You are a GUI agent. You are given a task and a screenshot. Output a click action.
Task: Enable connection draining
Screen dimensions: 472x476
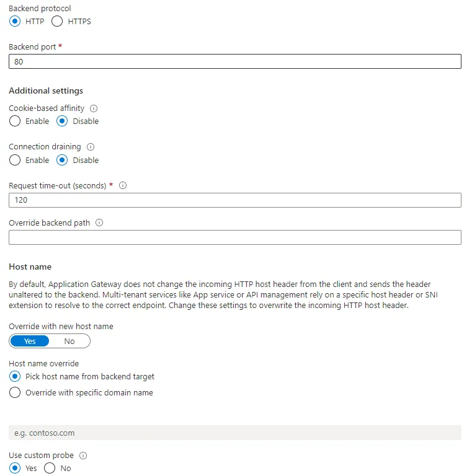point(15,160)
